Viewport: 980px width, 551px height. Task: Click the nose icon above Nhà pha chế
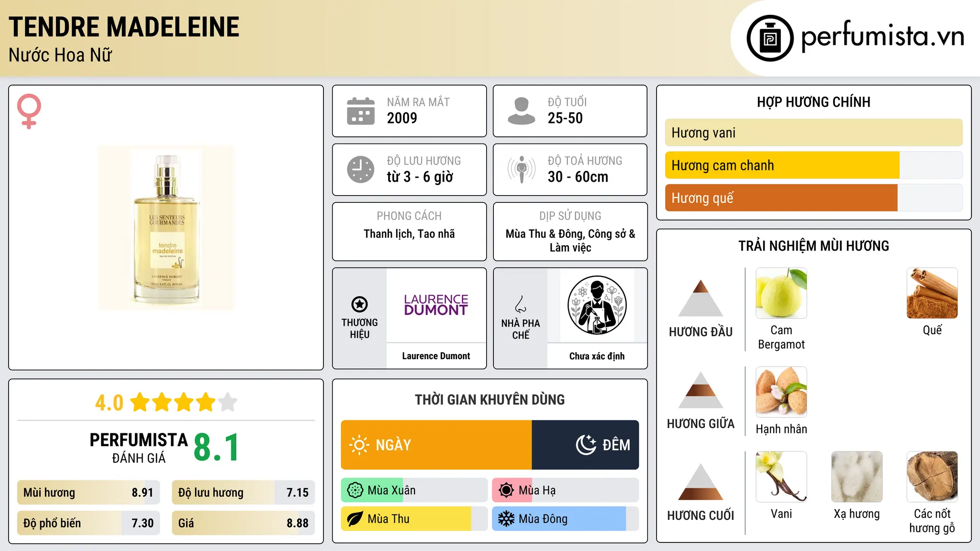521,304
